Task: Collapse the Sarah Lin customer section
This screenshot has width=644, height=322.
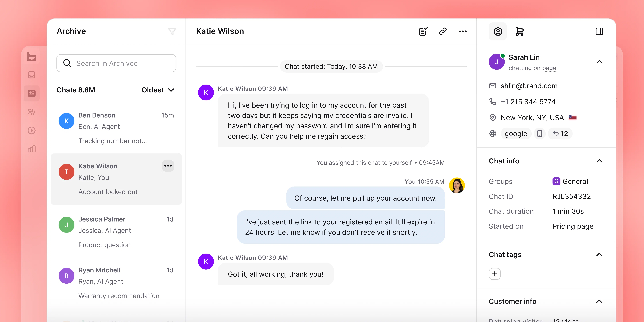Action: pyautogui.click(x=599, y=62)
